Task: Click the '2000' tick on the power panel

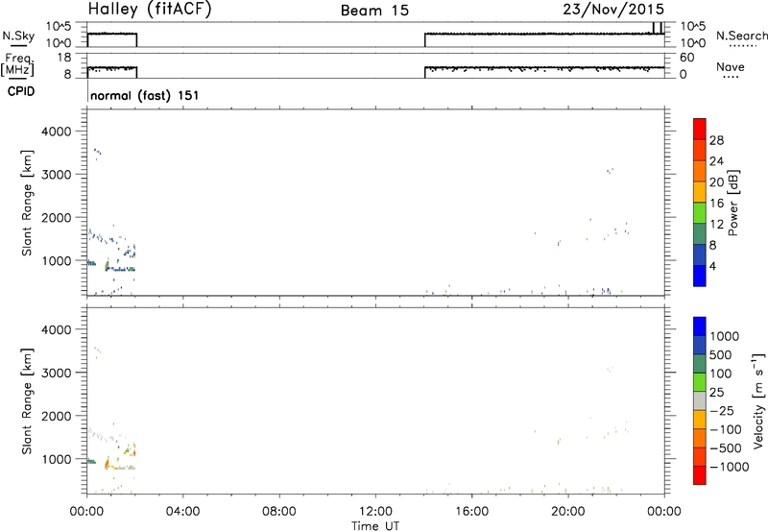Action: coord(57,217)
